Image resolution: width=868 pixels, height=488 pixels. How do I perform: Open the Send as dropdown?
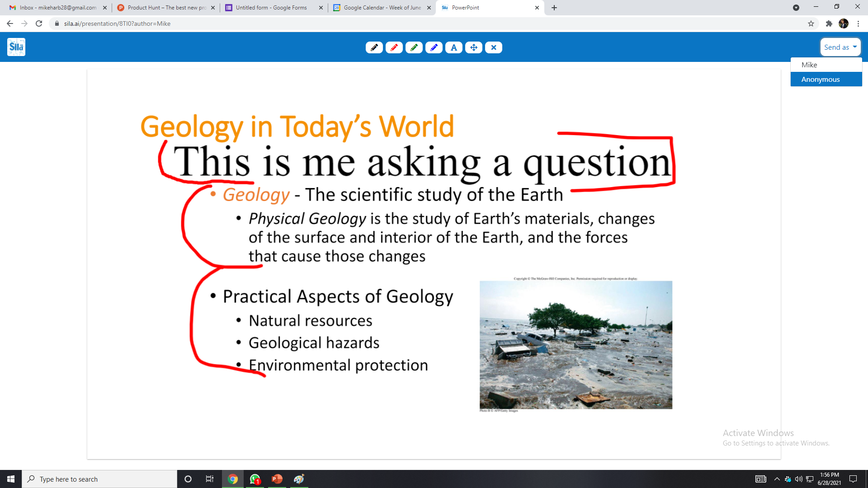pos(840,47)
